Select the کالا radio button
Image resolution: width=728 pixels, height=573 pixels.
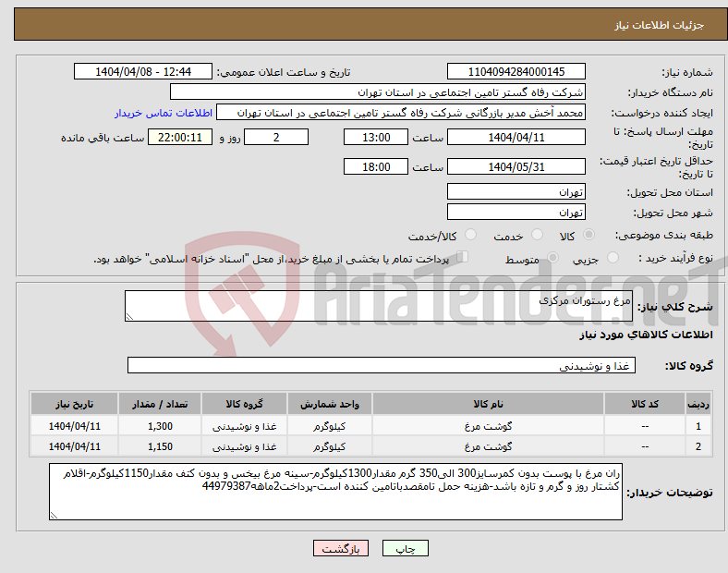coord(588,235)
